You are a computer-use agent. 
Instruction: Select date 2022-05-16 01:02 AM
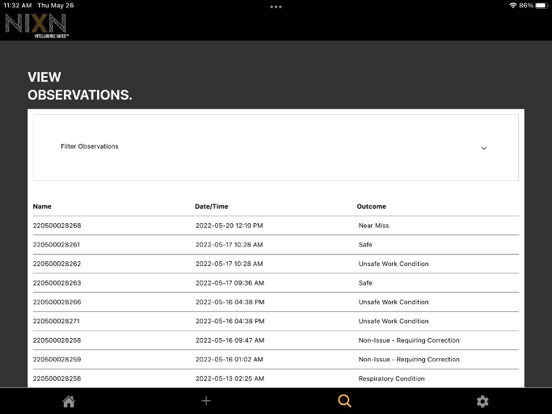coord(230,359)
